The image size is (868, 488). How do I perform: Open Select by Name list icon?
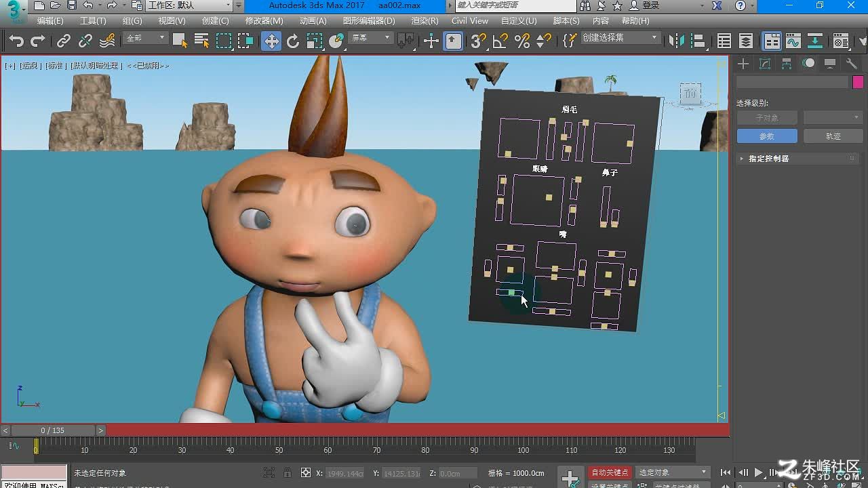(201, 41)
